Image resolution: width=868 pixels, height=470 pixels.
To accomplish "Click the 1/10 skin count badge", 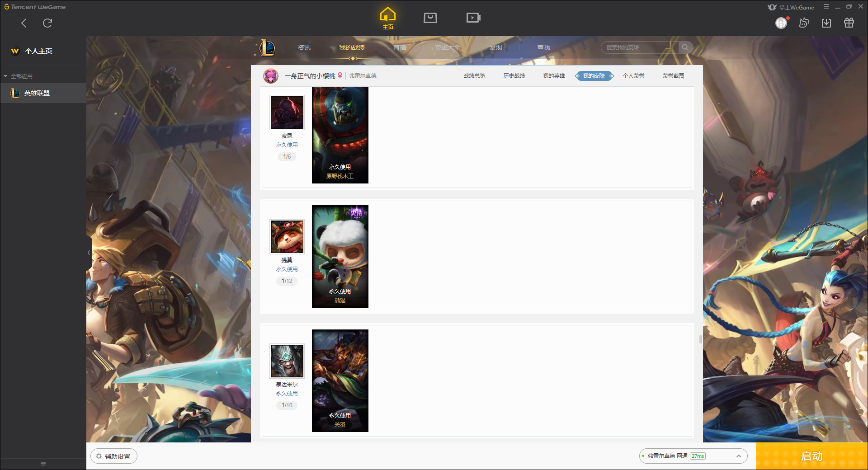I will coord(287,405).
